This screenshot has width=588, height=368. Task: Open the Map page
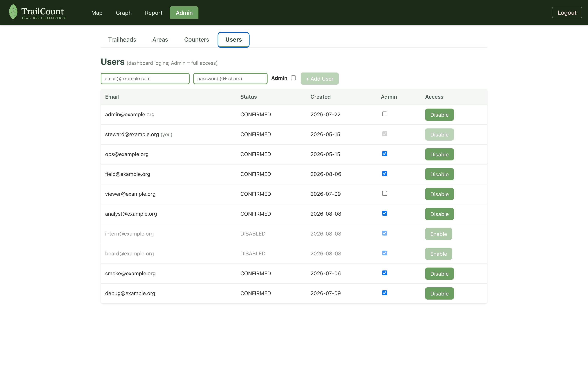pyautogui.click(x=97, y=13)
